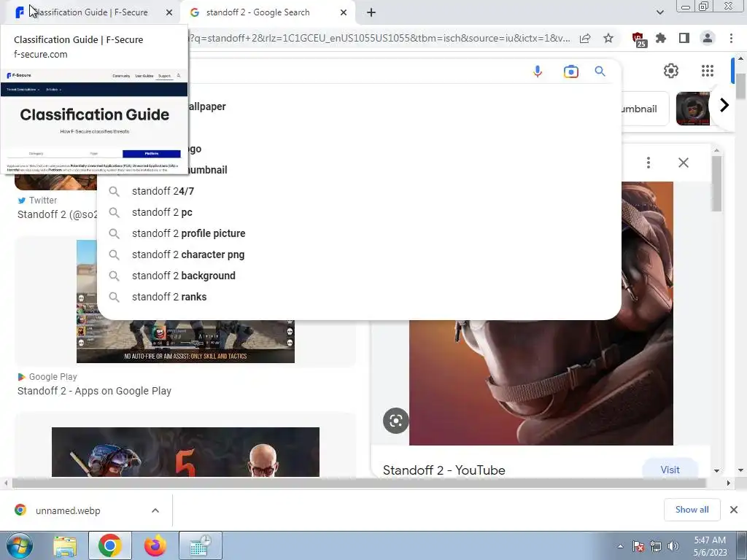Click the Chrome taskbar icon
The height and width of the screenshot is (560, 747).
tap(109, 545)
